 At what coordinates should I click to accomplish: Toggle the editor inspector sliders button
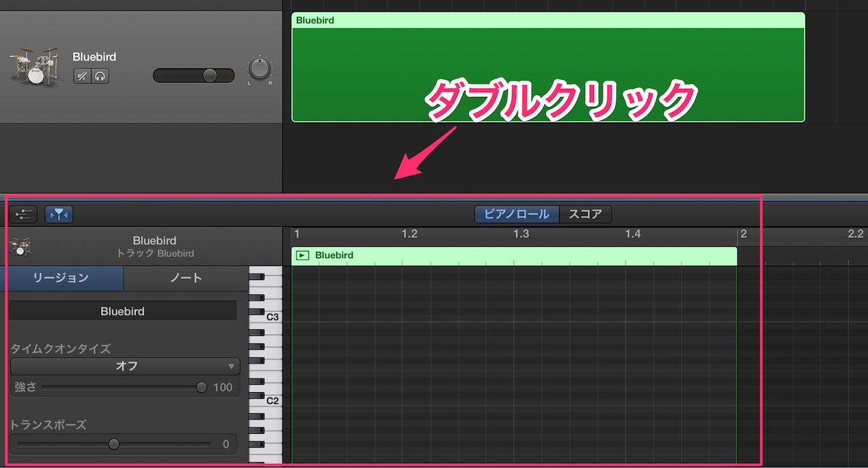[x=23, y=215]
